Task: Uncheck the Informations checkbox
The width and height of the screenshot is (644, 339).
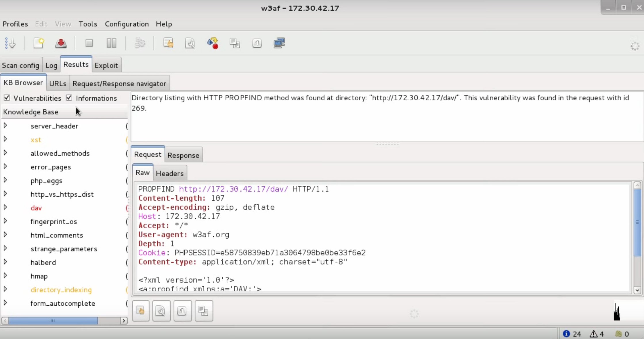Action: point(69,98)
